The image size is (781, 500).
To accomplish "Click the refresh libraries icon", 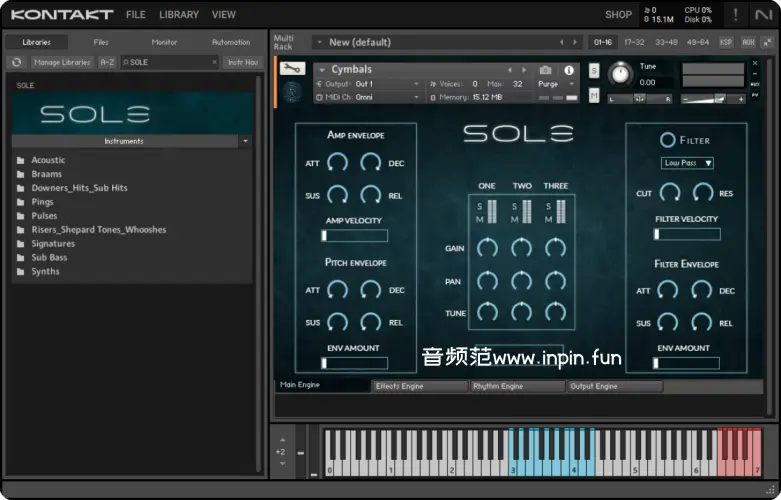I will pyautogui.click(x=16, y=62).
